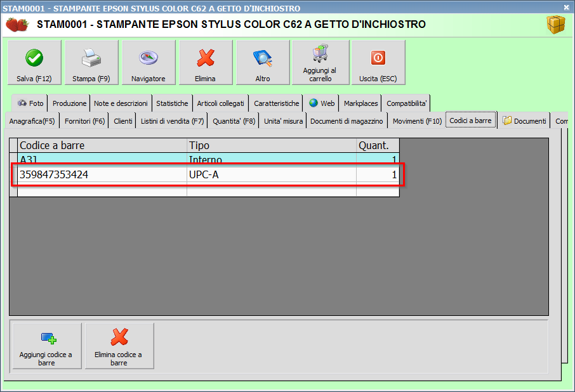Select the Documenti di magazzino tab
This screenshot has width=575, height=392.
347,121
